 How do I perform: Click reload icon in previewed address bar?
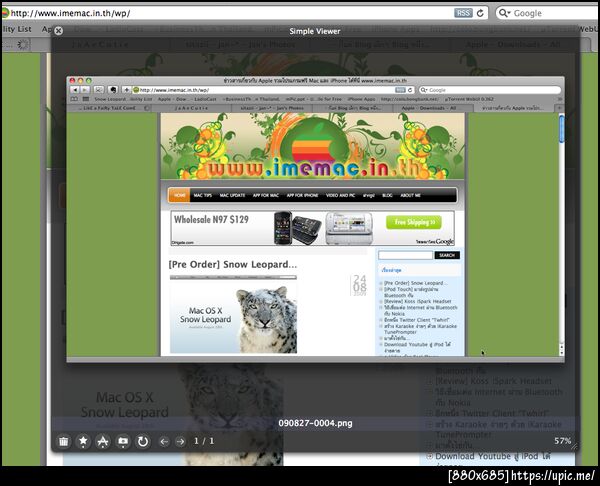tap(410, 90)
